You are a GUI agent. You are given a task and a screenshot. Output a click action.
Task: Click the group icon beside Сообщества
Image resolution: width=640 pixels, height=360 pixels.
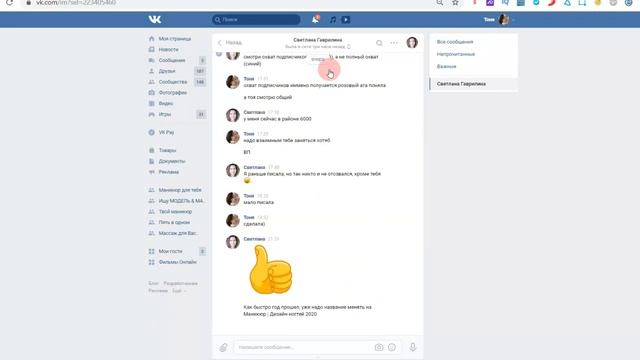(x=151, y=82)
